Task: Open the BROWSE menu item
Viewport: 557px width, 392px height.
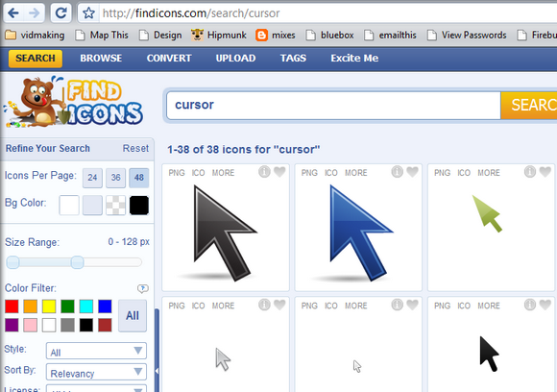Action: pos(101,59)
